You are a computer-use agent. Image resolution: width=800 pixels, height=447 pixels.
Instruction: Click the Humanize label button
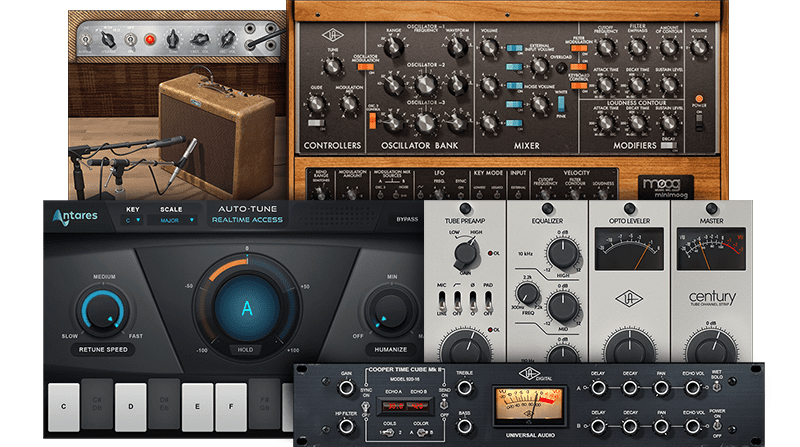(391, 350)
